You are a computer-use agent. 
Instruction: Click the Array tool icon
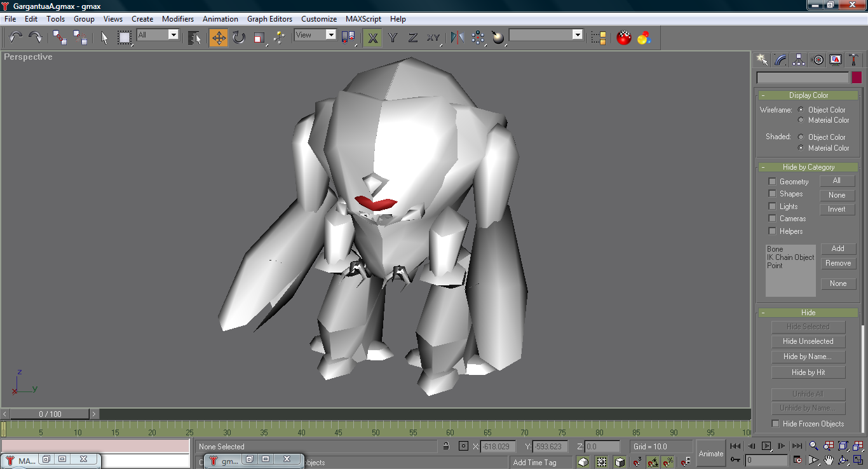tap(478, 37)
